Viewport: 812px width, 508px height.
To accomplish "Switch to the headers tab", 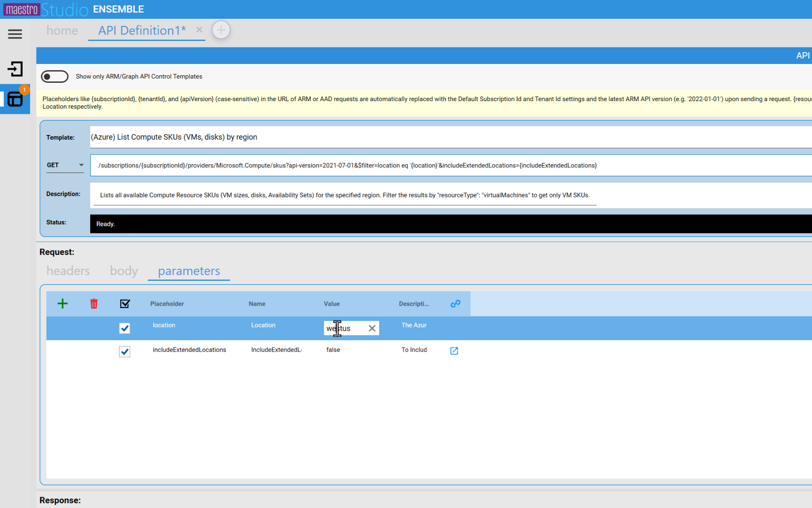I will pyautogui.click(x=68, y=271).
